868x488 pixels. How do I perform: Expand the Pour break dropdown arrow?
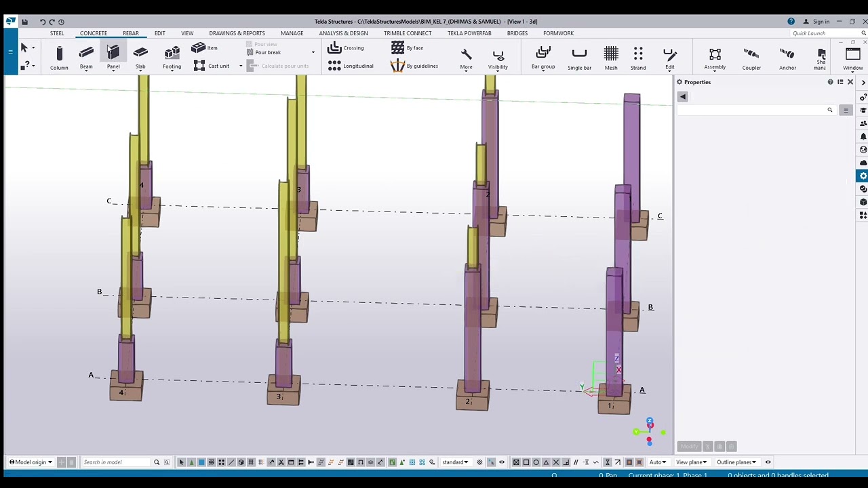313,52
